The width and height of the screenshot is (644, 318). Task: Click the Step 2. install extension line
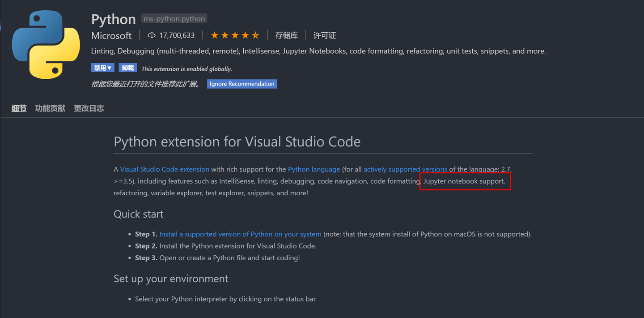[x=226, y=246]
